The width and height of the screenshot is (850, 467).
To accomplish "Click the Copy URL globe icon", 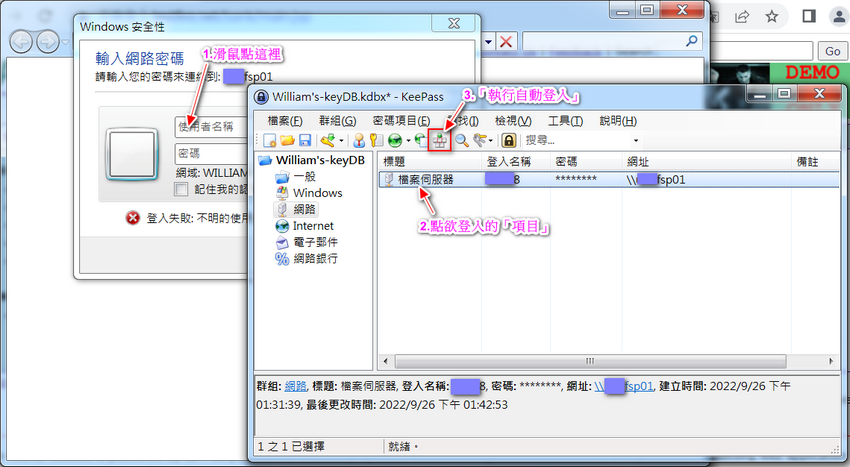I will click(421, 140).
